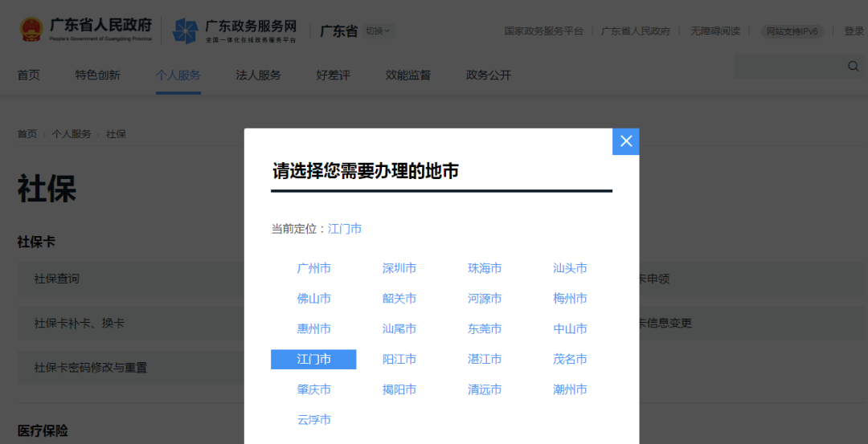Click the 登录 login link
868x444 pixels.
854,31
